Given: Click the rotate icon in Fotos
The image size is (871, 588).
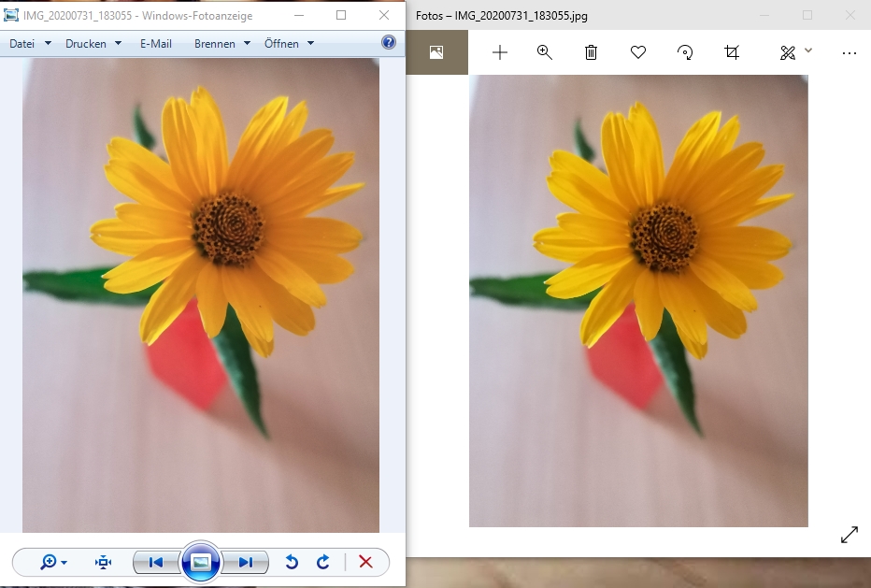Looking at the screenshot, I should (685, 52).
